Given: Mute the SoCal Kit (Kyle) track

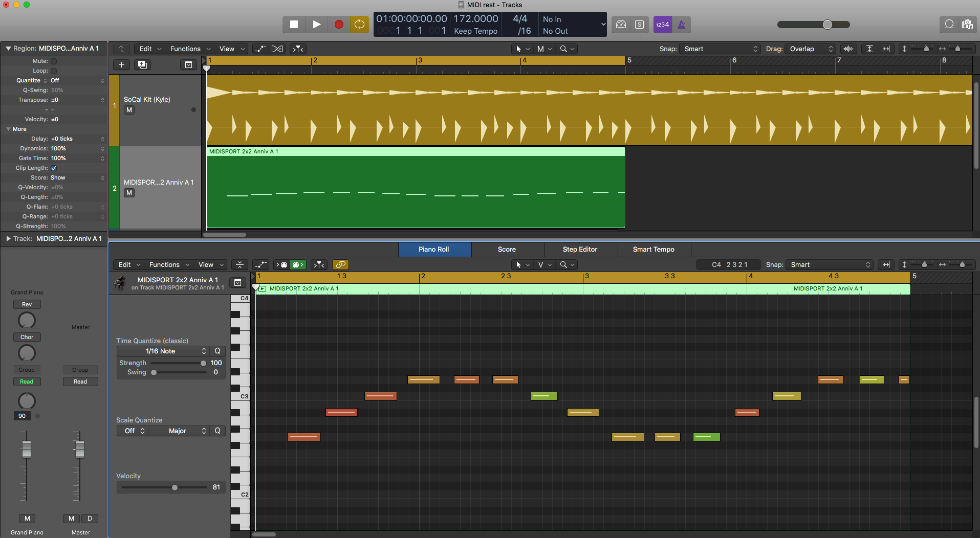Looking at the screenshot, I should (x=129, y=110).
